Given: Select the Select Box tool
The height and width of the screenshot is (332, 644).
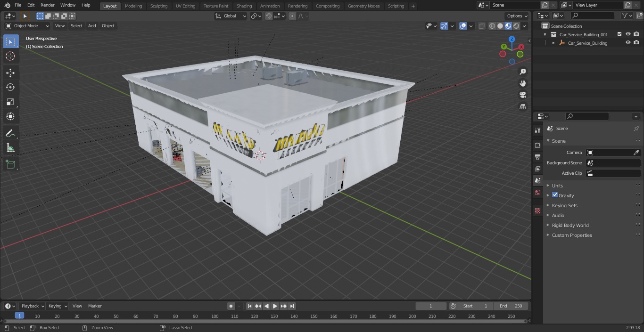Looking at the screenshot, I should click(x=10, y=41).
